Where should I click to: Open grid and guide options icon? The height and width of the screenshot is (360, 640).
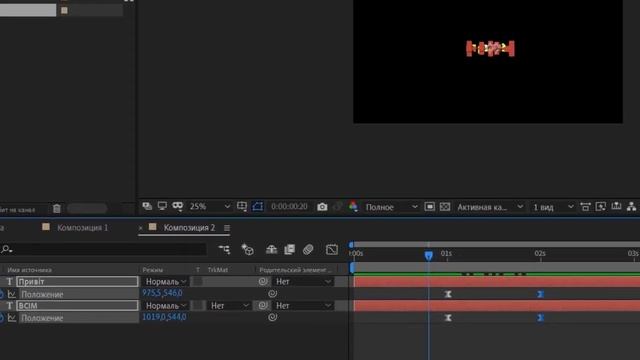coord(242,207)
